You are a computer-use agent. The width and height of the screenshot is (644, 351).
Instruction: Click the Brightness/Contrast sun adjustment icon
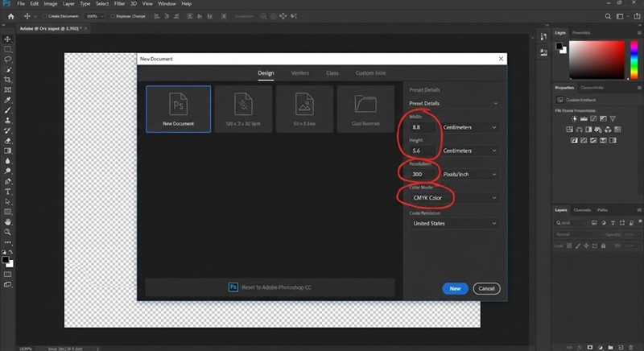(x=574, y=118)
